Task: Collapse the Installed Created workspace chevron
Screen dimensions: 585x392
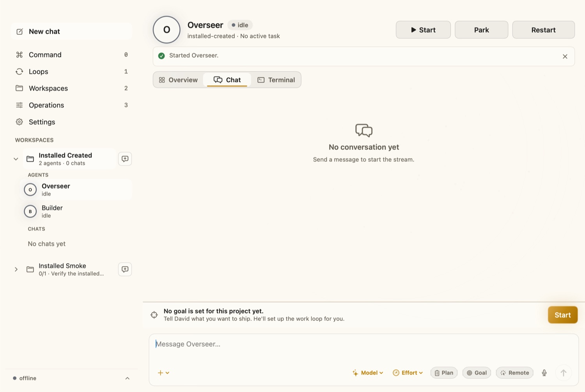Action: [x=16, y=159]
